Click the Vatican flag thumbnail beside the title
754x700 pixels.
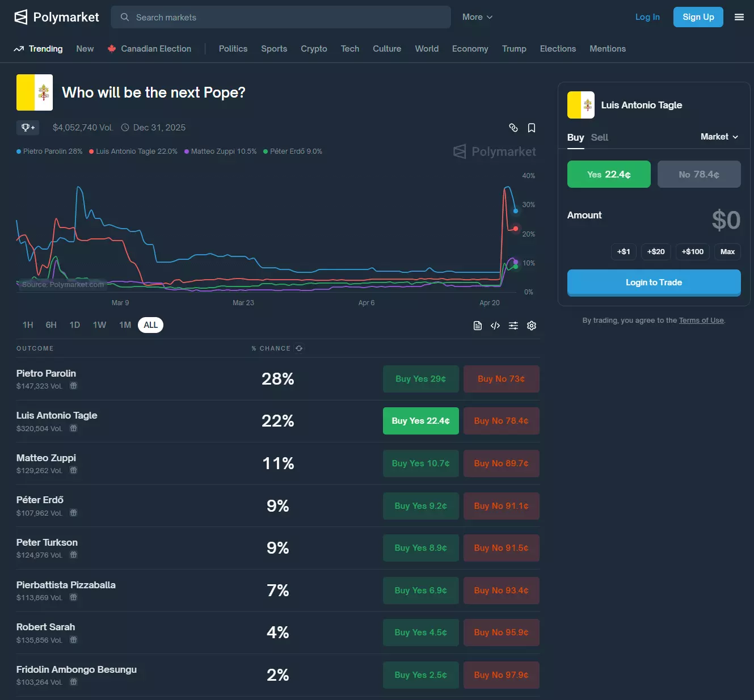[35, 92]
